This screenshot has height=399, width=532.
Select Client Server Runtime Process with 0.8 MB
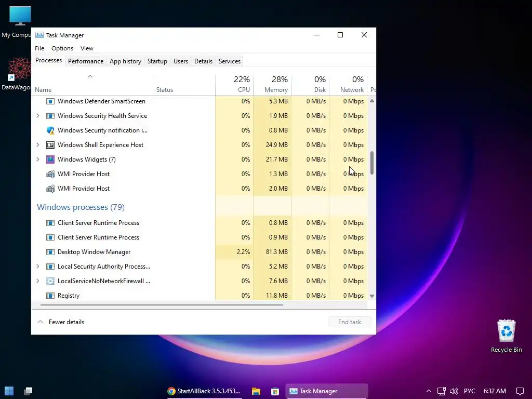point(199,223)
